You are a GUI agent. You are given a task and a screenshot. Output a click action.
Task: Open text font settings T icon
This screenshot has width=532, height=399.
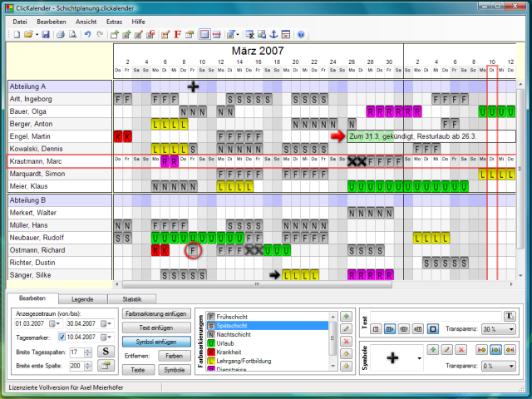[x=510, y=316]
